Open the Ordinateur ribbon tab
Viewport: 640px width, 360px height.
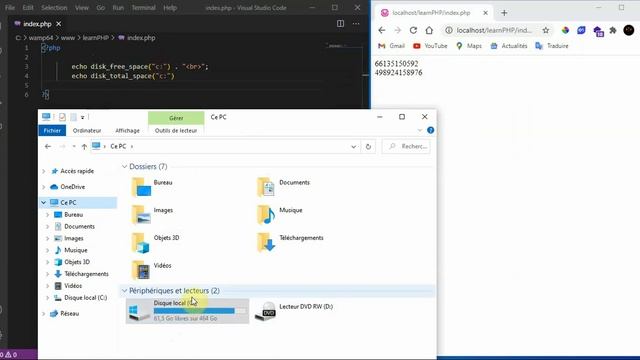[87, 130]
